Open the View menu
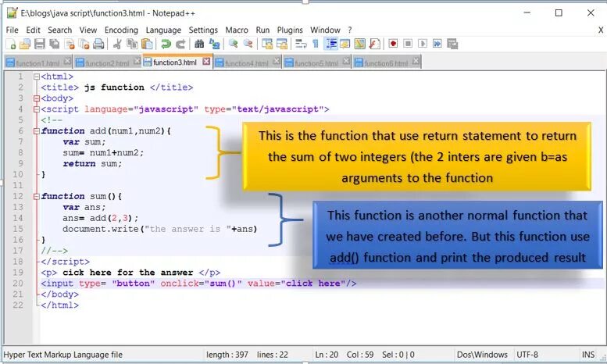 [x=87, y=30]
